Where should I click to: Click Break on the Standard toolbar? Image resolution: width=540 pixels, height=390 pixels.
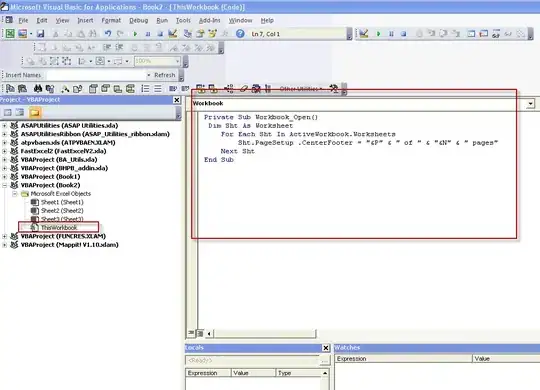[x=148, y=34]
